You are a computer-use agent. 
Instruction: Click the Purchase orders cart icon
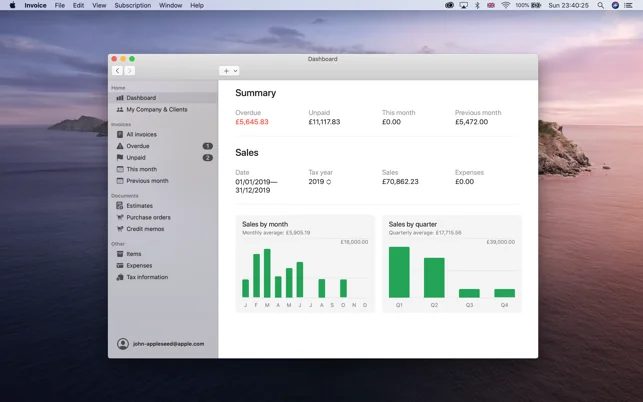click(x=120, y=217)
